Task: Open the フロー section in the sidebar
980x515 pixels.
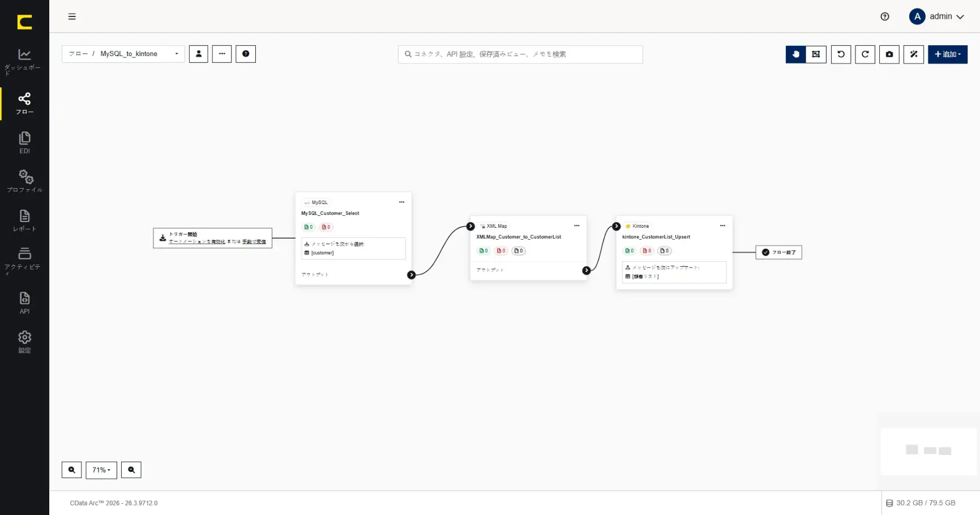Action: [24, 104]
